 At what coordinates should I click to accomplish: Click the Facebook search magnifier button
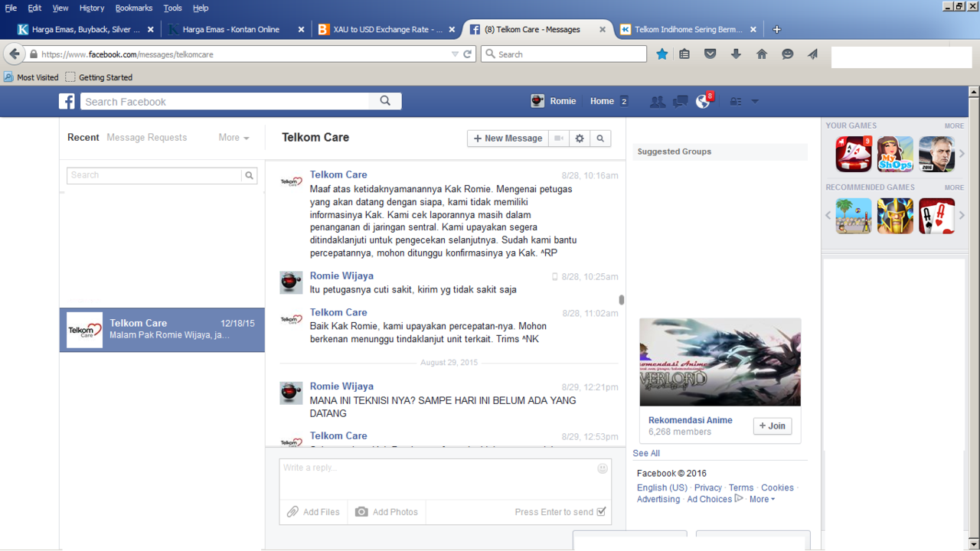(385, 101)
